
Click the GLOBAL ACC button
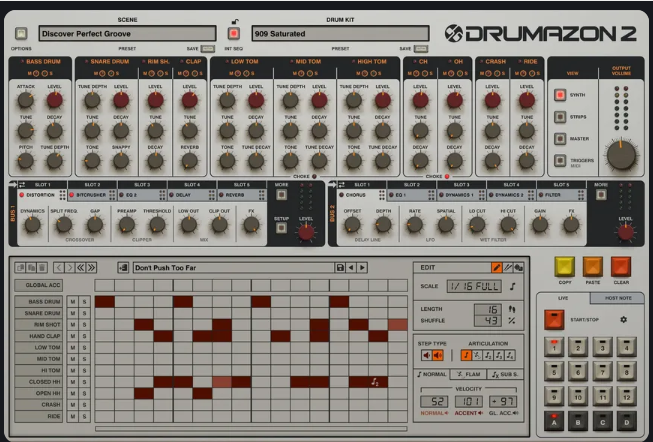[x=39, y=285]
